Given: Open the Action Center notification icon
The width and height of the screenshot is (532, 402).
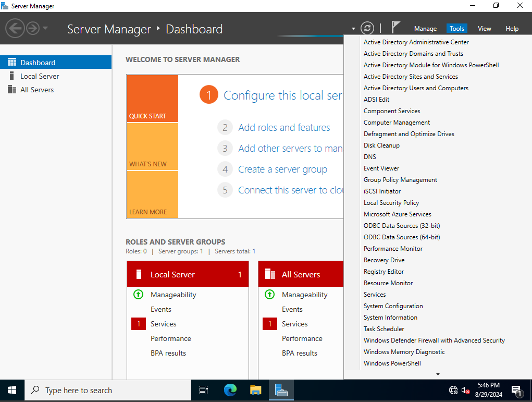Looking at the screenshot, I should coord(517,391).
